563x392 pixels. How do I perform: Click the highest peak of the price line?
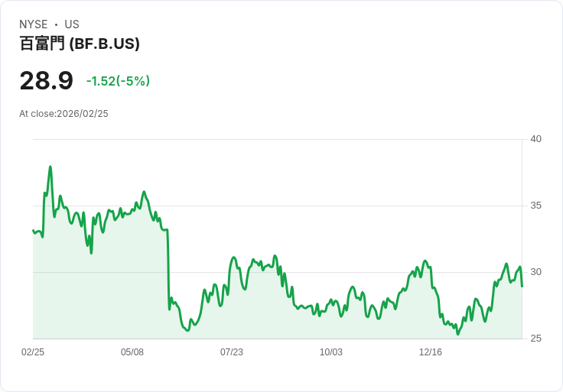point(50,167)
